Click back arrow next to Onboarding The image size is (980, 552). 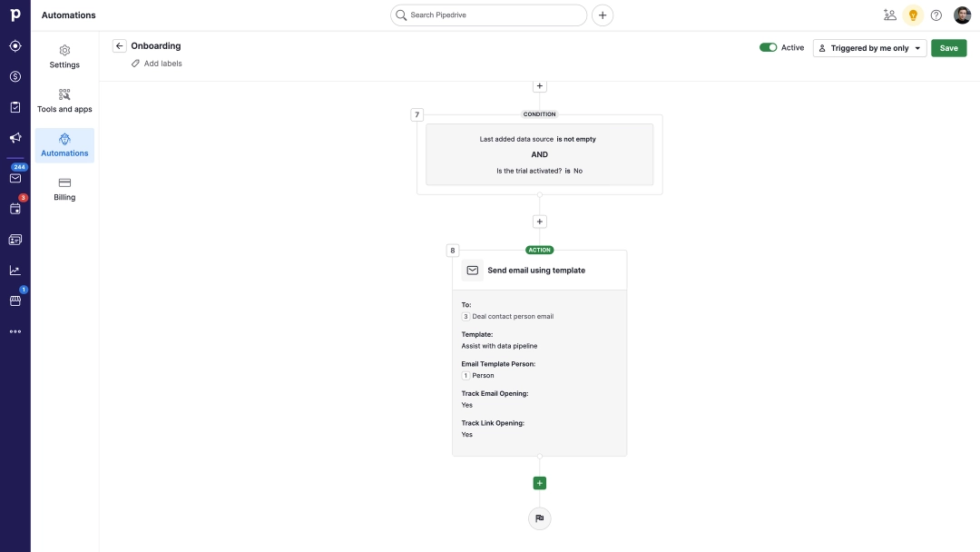pyautogui.click(x=119, y=46)
